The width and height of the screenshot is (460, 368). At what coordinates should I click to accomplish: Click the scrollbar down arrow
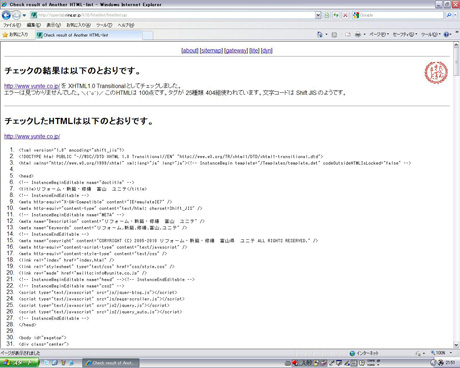[x=456, y=345]
